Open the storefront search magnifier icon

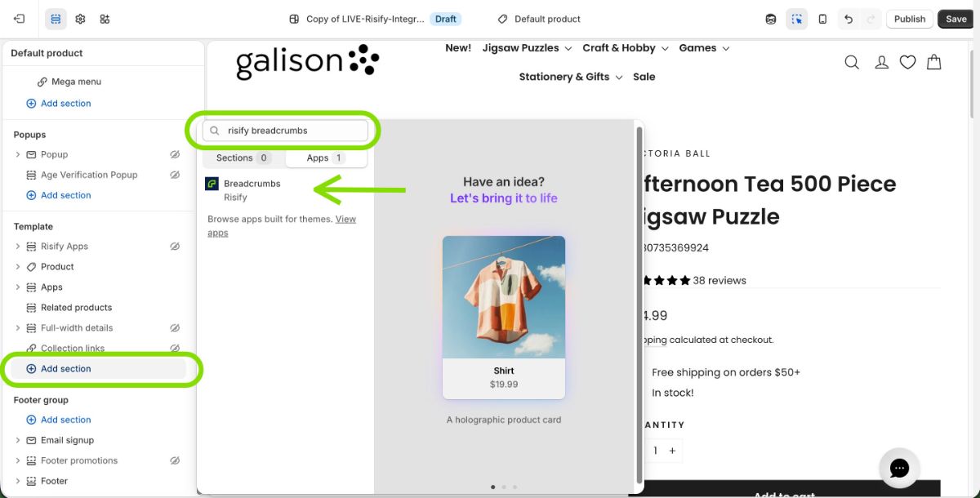(x=852, y=62)
